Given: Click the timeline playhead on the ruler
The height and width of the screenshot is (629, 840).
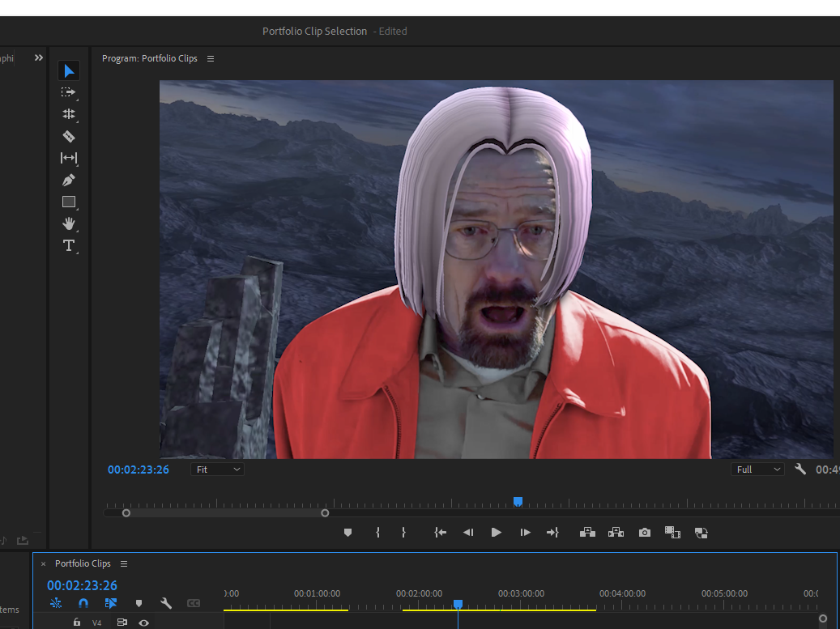Looking at the screenshot, I should tap(458, 604).
